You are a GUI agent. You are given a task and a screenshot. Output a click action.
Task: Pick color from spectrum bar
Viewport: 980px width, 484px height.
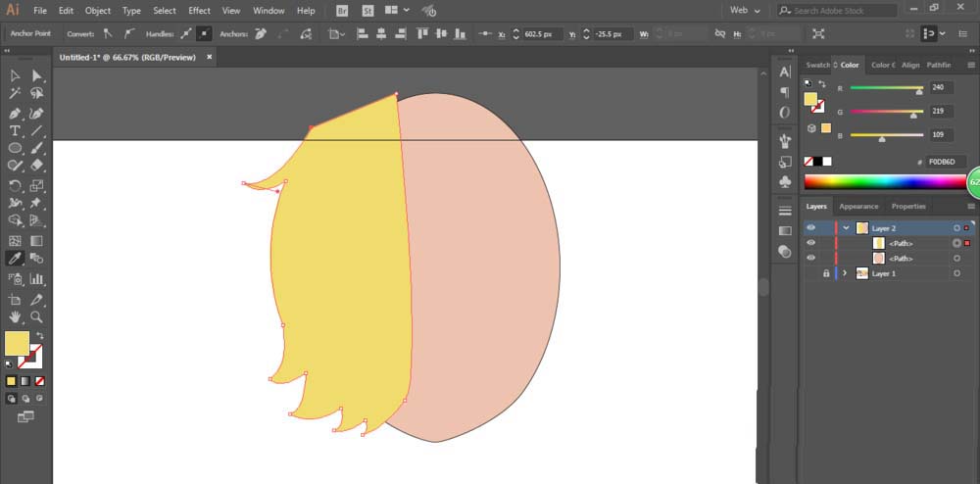885,181
